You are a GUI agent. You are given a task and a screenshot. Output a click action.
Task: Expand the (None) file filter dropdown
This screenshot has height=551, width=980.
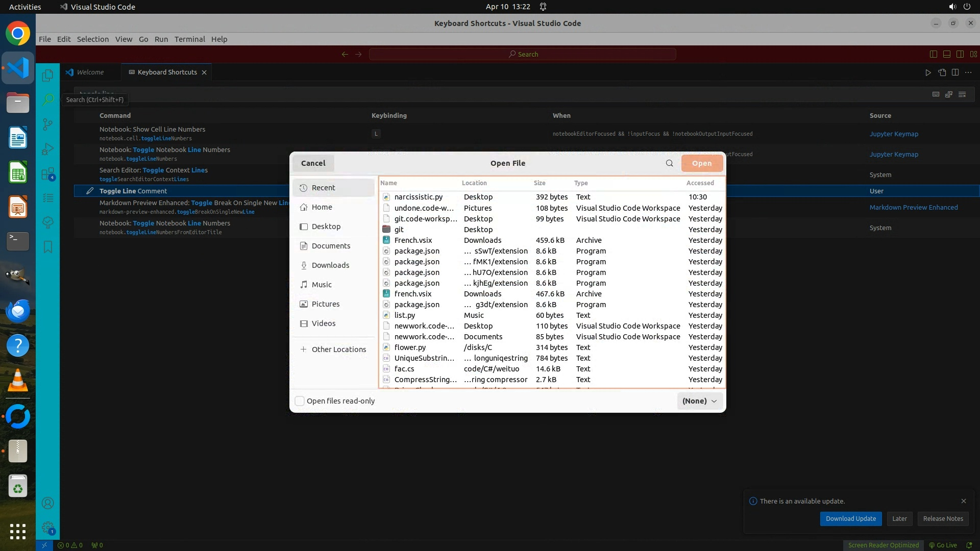(700, 401)
